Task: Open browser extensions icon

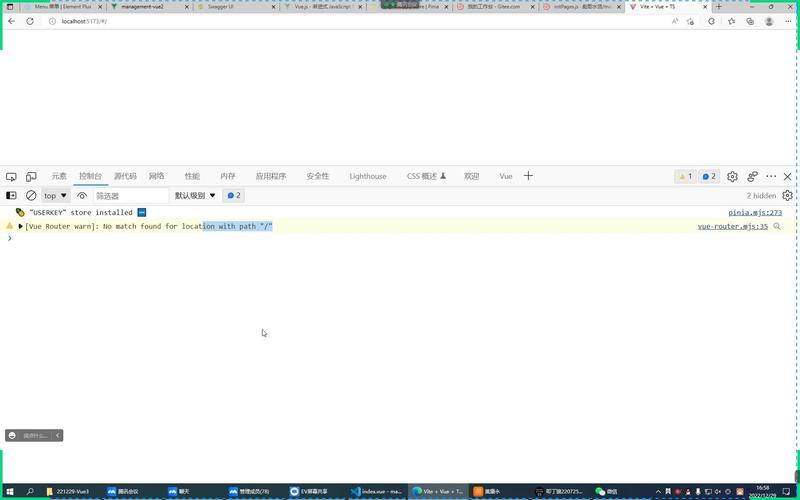Action: click(x=711, y=21)
